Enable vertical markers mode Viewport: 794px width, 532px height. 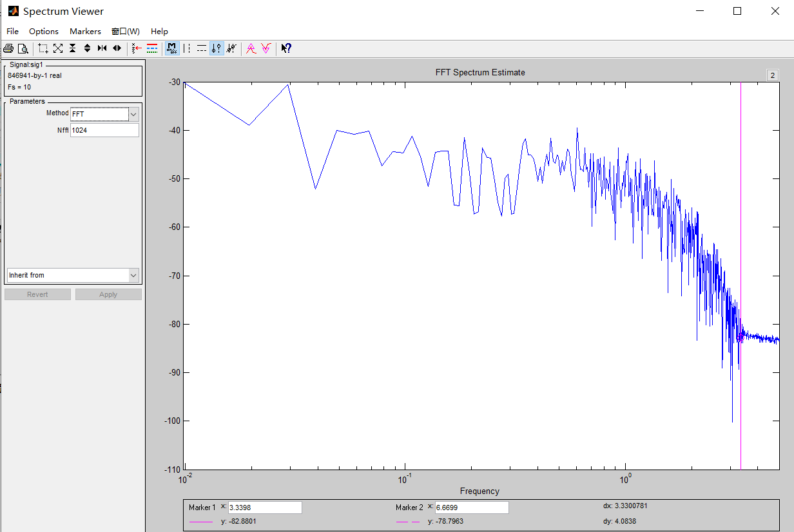coord(187,48)
